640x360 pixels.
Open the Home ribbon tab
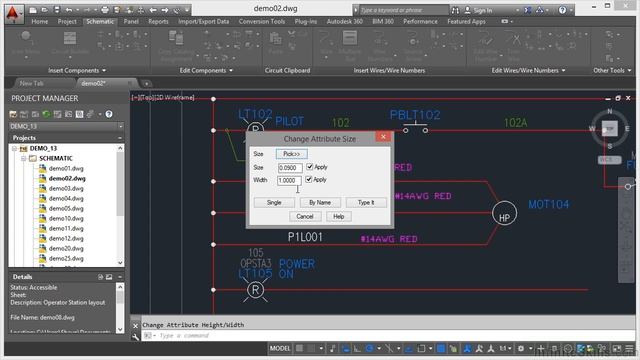[40, 22]
